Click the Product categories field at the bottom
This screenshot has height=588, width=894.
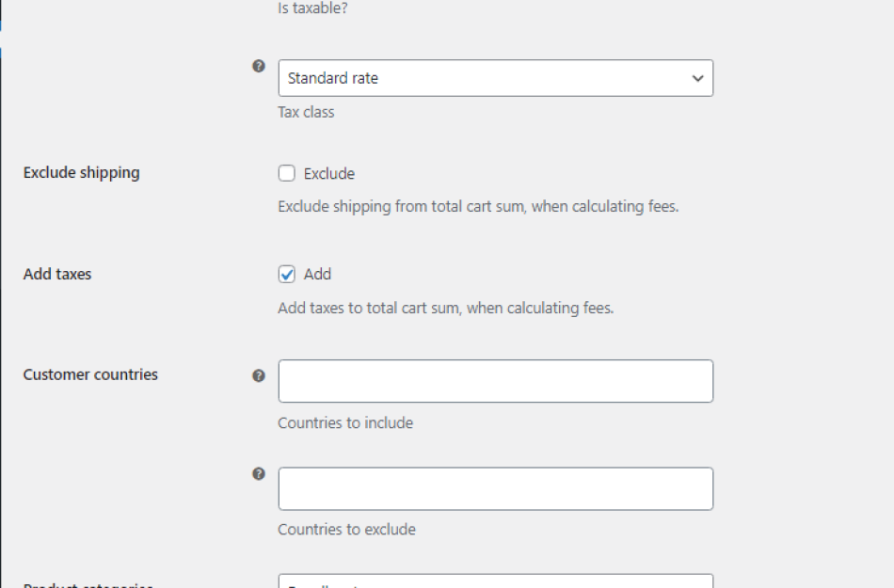[495, 581]
